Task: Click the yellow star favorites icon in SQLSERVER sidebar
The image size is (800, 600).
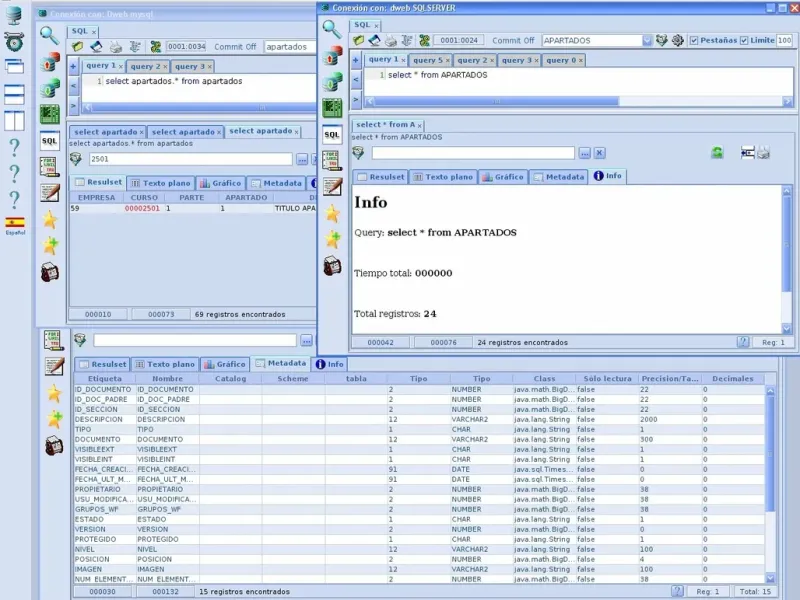Action: (x=332, y=213)
